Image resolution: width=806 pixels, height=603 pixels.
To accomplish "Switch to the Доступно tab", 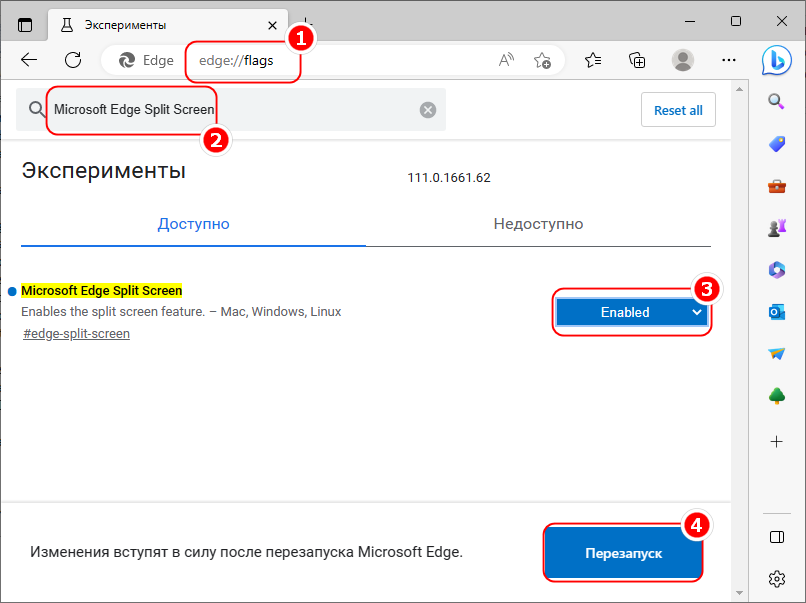I will (x=193, y=224).
